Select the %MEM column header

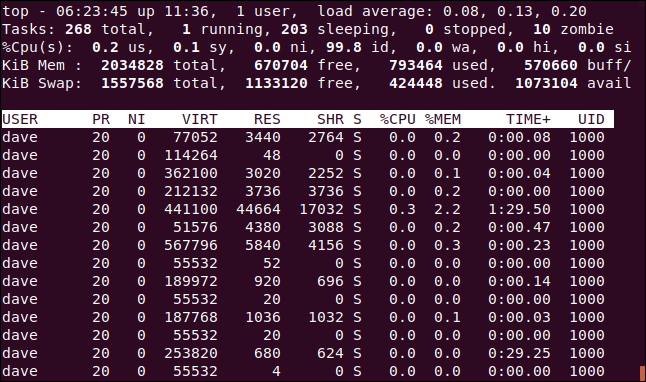443,119
